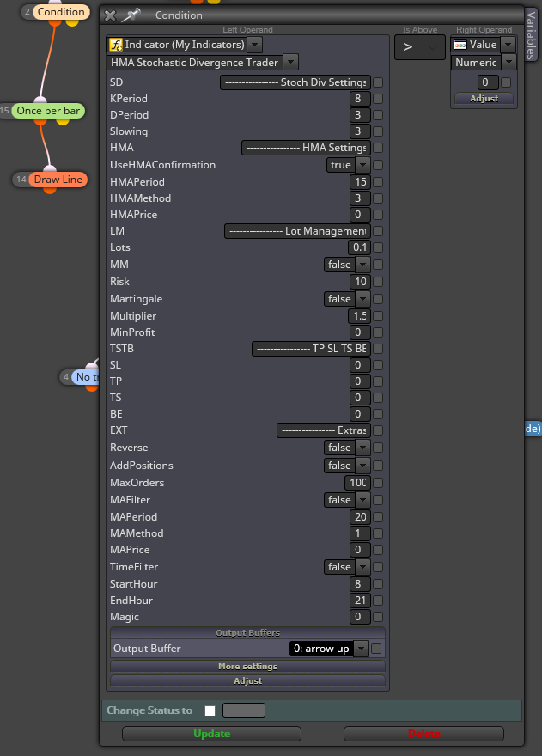Click Adjust button under Right Operand

click(x=484, y=98)
